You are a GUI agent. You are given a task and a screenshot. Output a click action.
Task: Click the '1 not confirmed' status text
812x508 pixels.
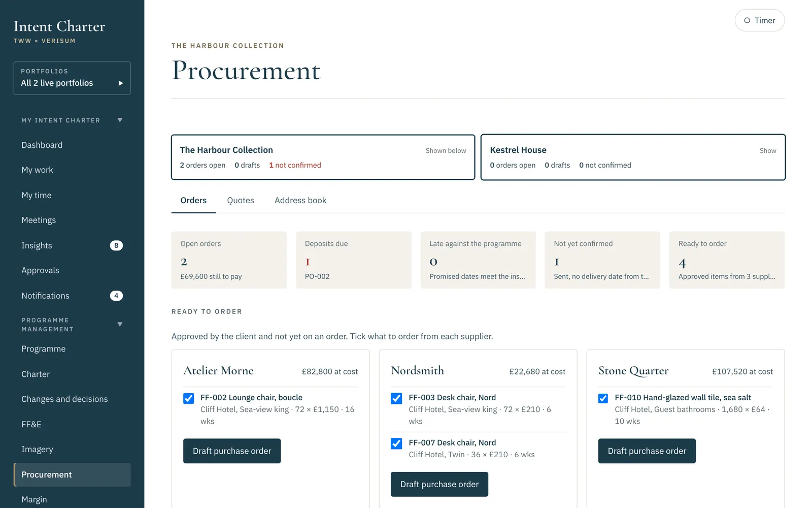tap(295, 165)
